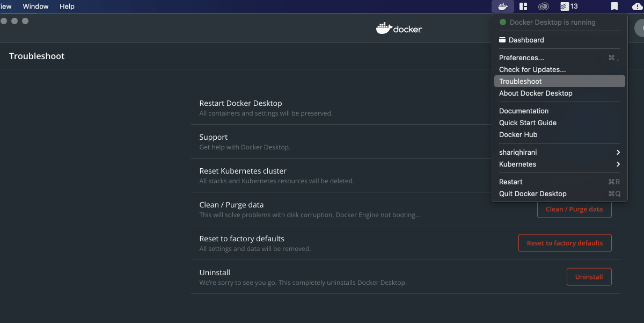
Task: Choose Check for Updates
Action: click(x=532, y=69)
